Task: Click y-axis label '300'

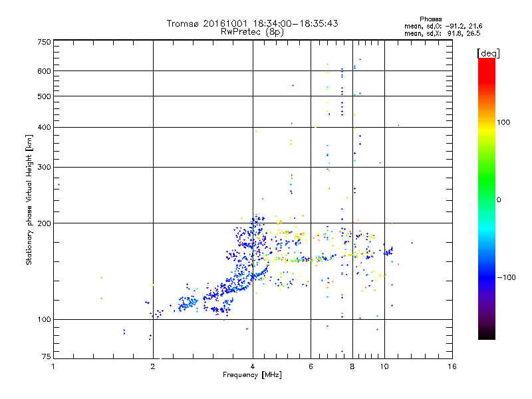Action: (x=44, y=168)
